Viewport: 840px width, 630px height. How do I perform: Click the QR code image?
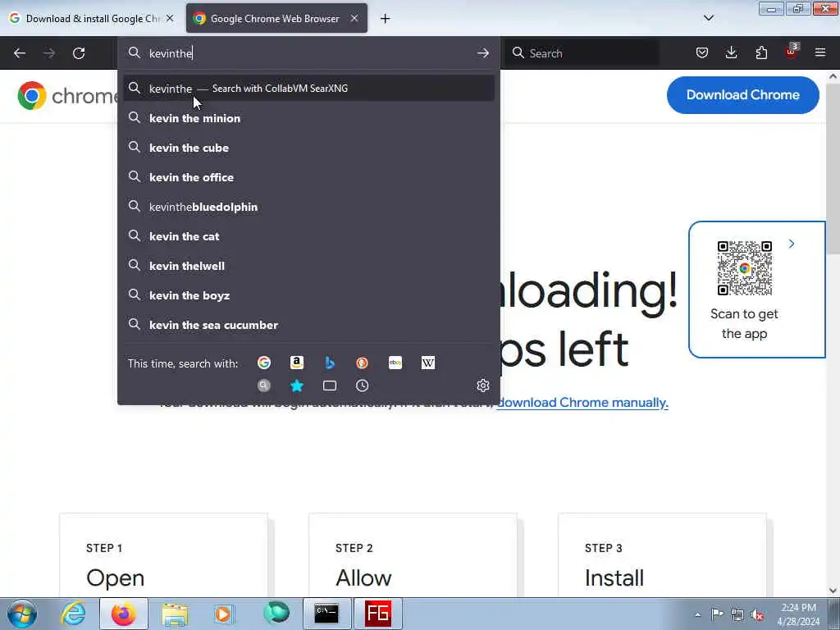pos(745,268)
